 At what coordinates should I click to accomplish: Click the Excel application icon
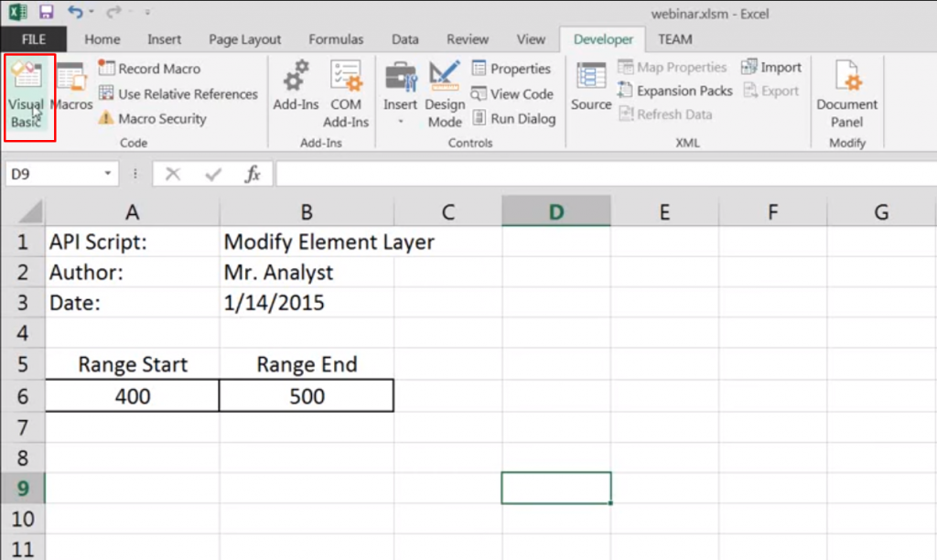point(18,11)
